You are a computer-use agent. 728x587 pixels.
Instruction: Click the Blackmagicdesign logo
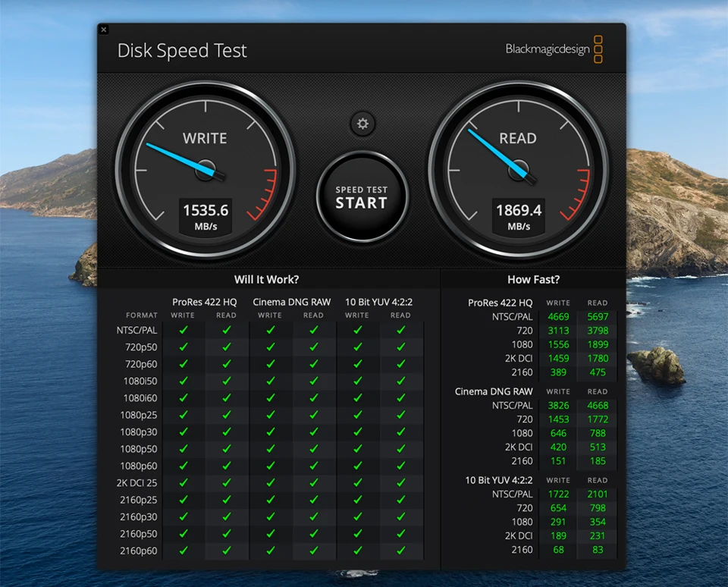[x=554, y=49]
